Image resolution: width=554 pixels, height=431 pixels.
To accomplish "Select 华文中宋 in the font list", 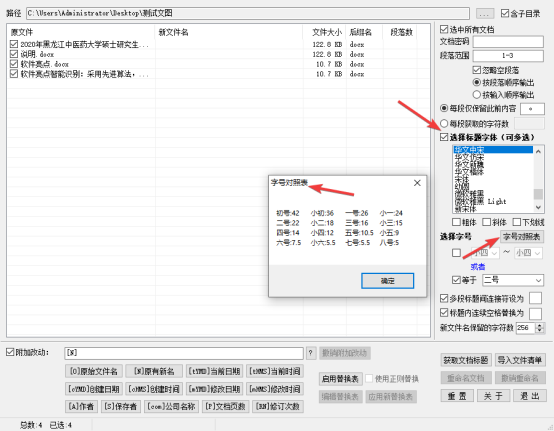I will (x=493, y=150).
